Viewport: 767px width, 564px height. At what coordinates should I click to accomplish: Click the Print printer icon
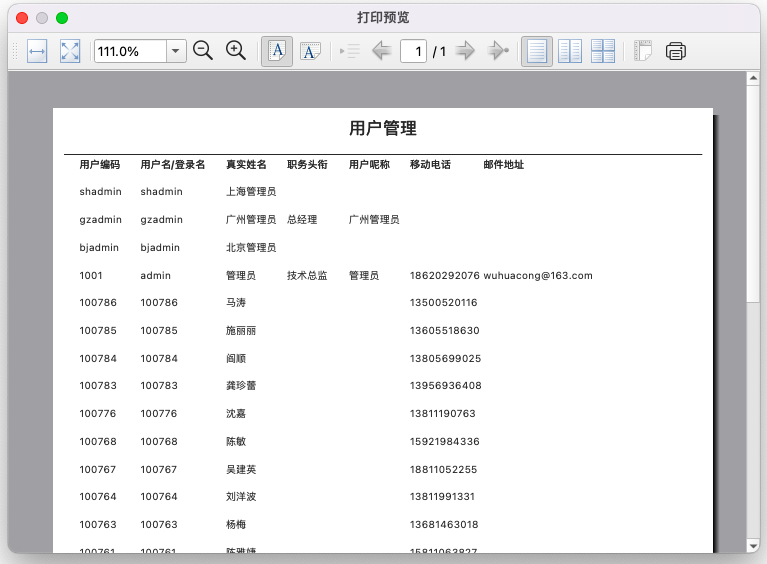click(x=676, y=51)
